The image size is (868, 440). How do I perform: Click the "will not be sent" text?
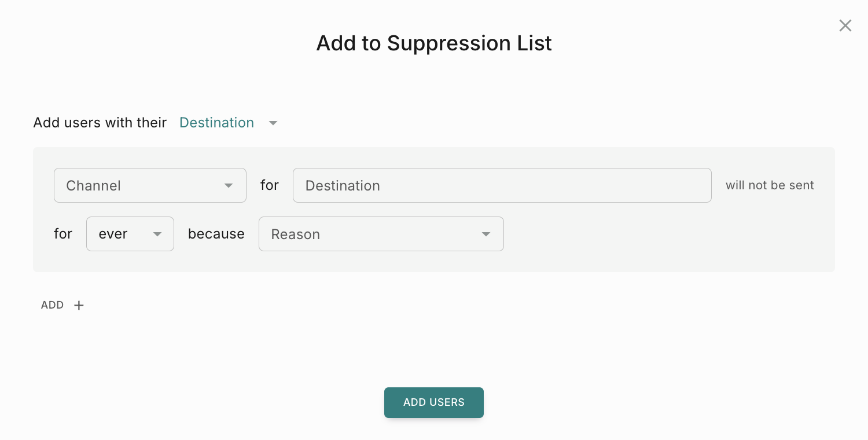[x=770, y=185]
